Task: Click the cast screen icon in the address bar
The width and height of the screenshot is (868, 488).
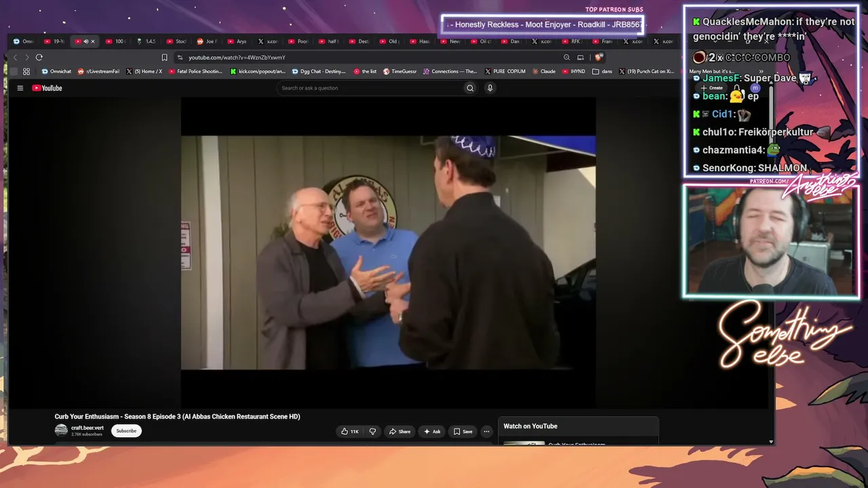Action: (580, 58)
